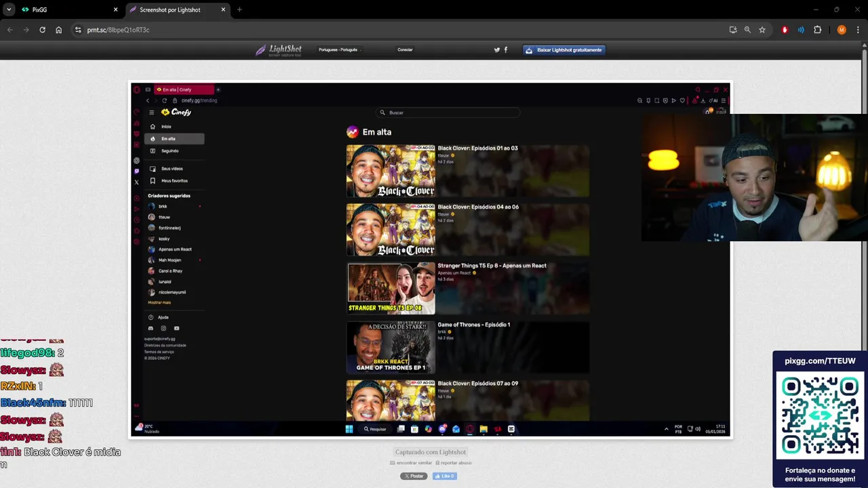Open Lightshot's Facebook icon
868x488 pixels.
506,49
